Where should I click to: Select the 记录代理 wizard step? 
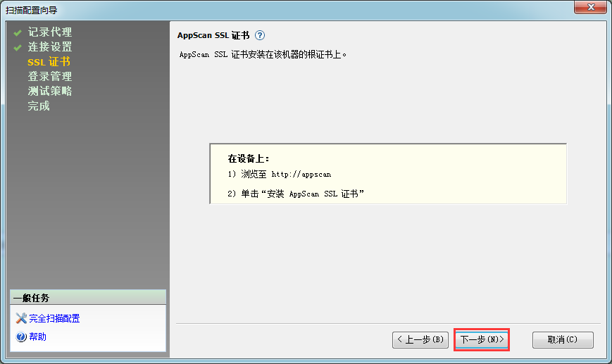pos(49,32)
